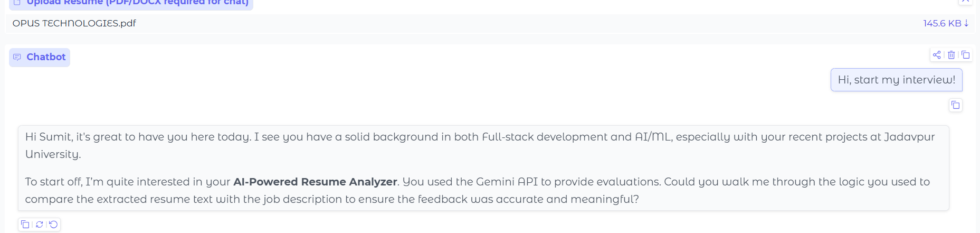Click the bold "AI-Powered Resume Analyzer" text

tap(315, 182)
